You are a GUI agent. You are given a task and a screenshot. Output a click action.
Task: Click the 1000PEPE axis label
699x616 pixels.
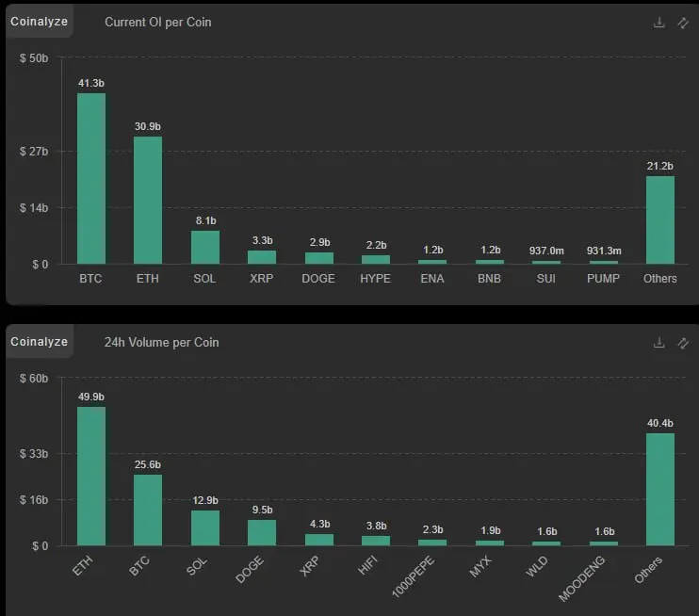tap(413, 576)
